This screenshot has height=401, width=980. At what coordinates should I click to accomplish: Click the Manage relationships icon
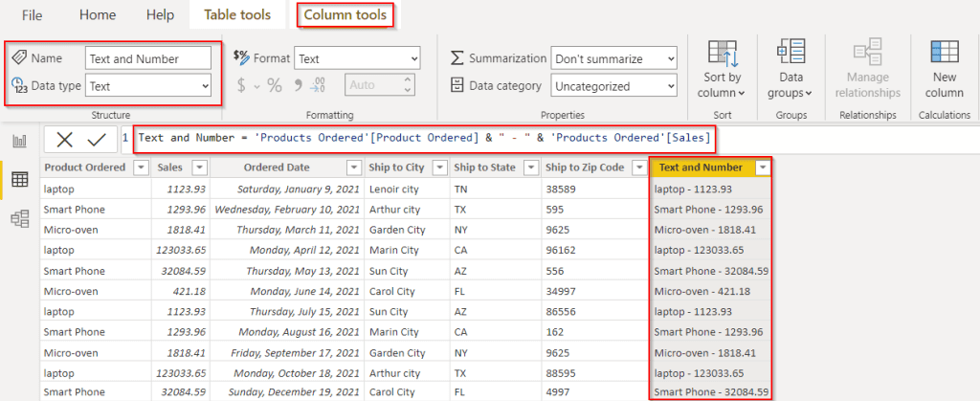click(x=867, y=52)
